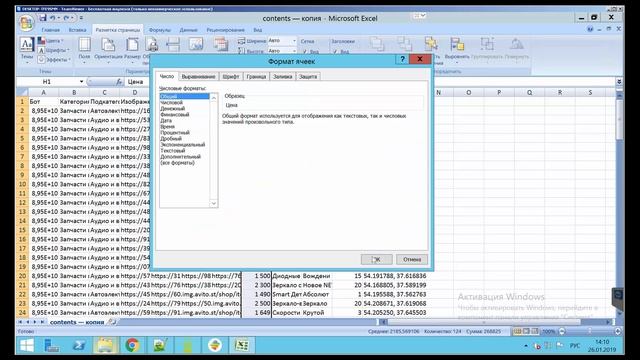
Task: Click the page breaks icon
Action: point(173,45)
